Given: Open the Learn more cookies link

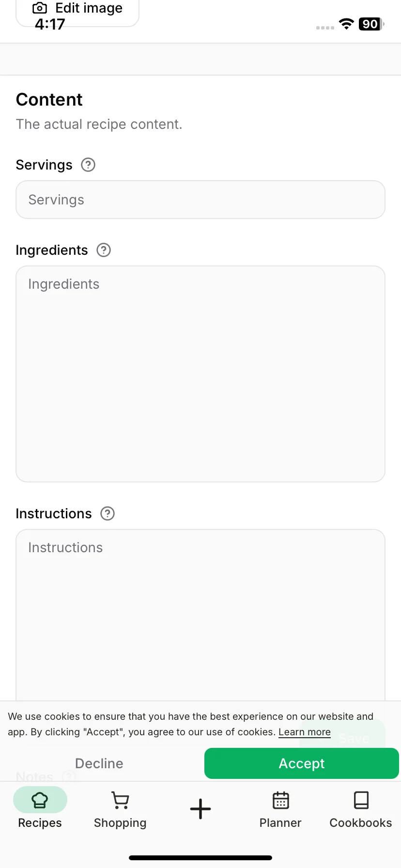Looking at the screenshot, I should (305, 732).
